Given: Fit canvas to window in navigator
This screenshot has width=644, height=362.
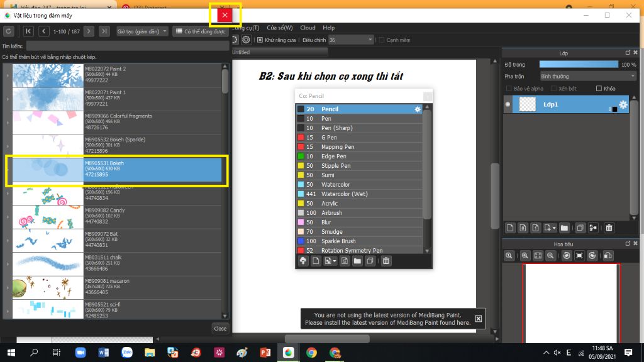Looking at the screenshot, I should click(538, 255).
